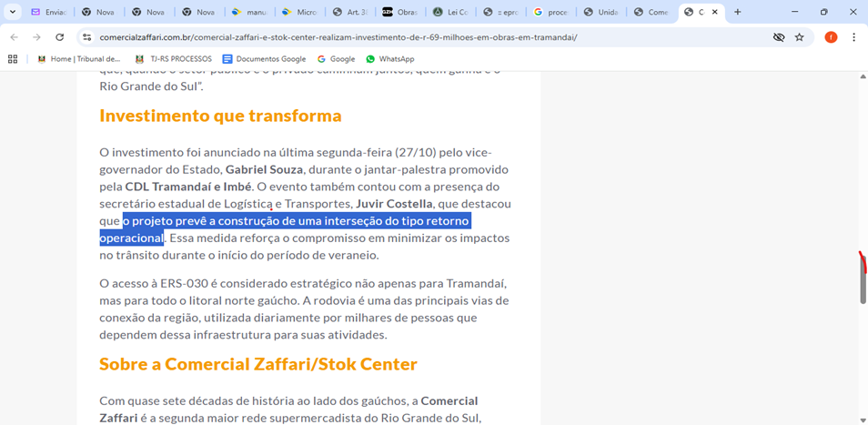Click the bold name Gabriel Souza
The image size is (868, 425).
coord(264,169)
